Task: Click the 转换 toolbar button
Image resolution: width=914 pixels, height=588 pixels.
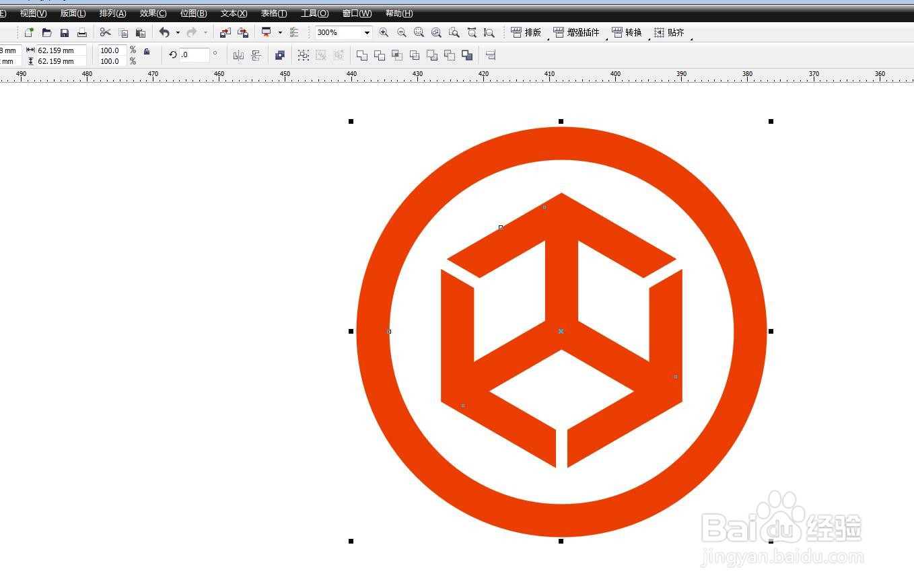Action: click(627, 32)
